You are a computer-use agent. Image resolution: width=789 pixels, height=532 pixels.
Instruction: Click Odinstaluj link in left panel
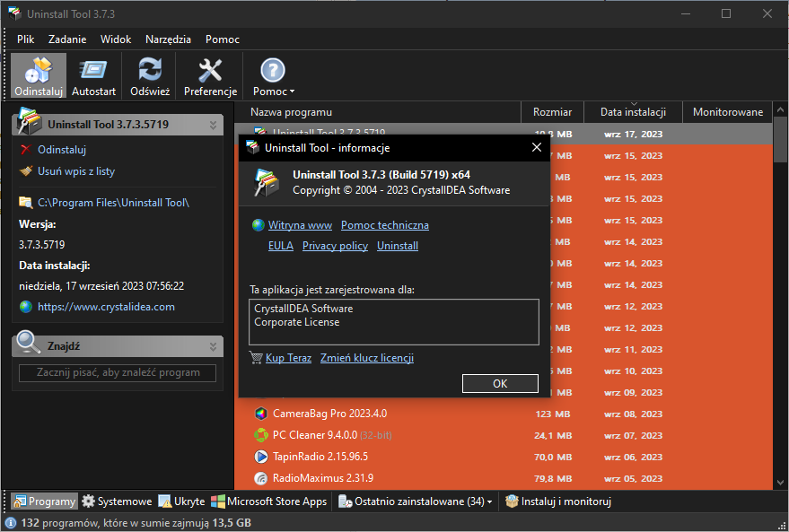click(x=61, y=150)
